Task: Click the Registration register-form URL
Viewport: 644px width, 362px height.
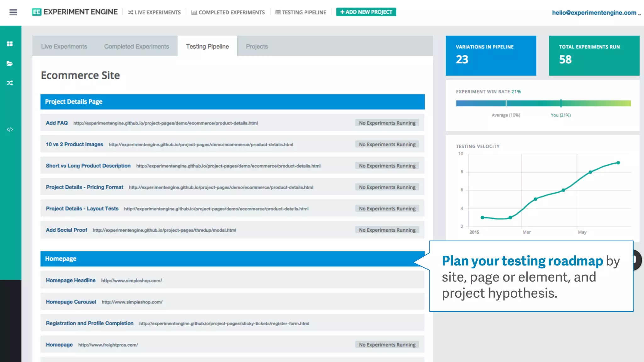Action: 224,323
